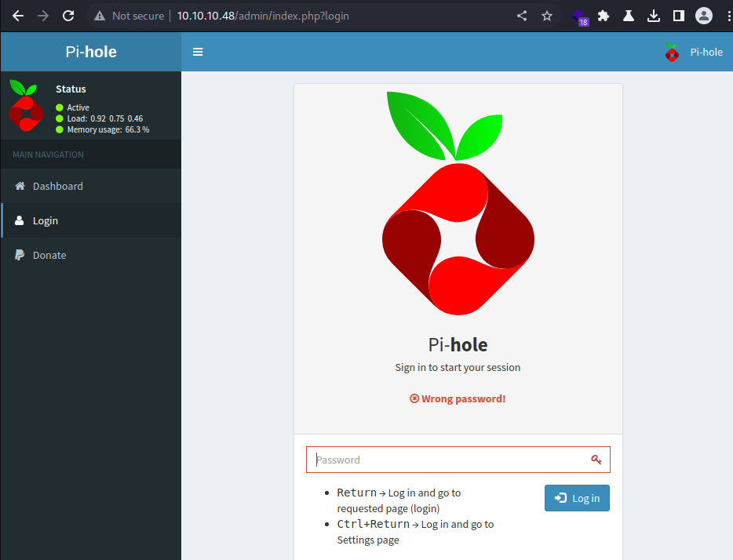This screenshot has height=560, width=733.
Task: Click the Pi-hole logo in top-right navbar
Action: (x=672, y=53)
